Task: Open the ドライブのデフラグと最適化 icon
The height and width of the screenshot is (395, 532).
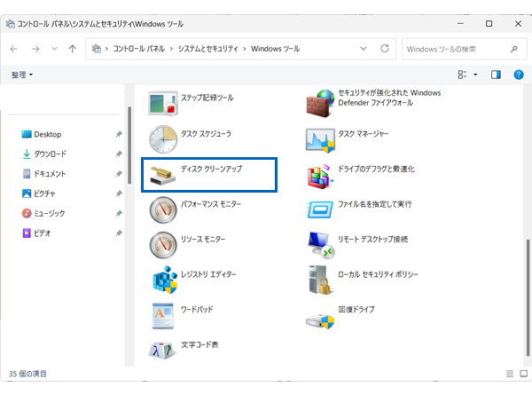Action: click(319, 177)
